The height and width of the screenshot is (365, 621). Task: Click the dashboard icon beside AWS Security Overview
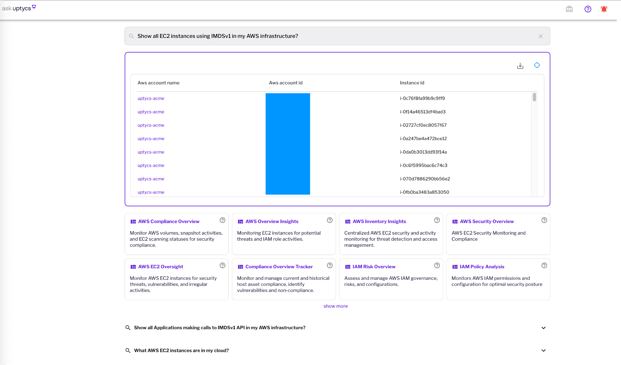[455, 222]
